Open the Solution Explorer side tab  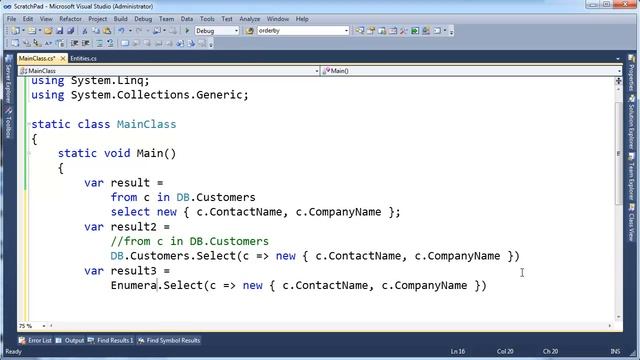(631, 122)
